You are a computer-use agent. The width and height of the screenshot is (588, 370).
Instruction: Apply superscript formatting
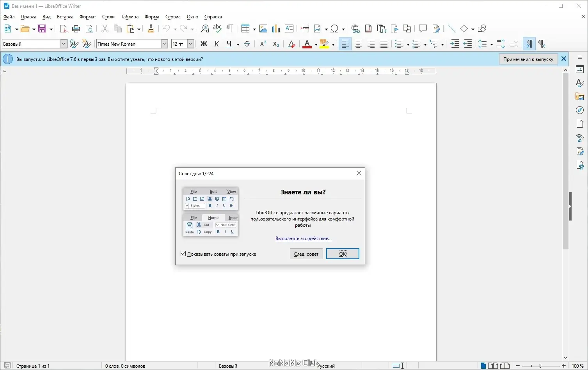(x=263, y=44)
